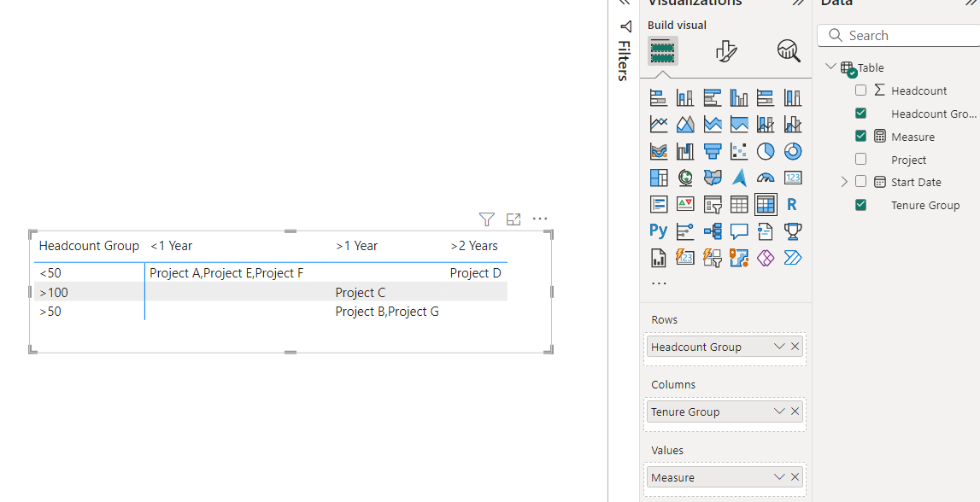Expand the Start Date hierarchy

pos(844,182)
